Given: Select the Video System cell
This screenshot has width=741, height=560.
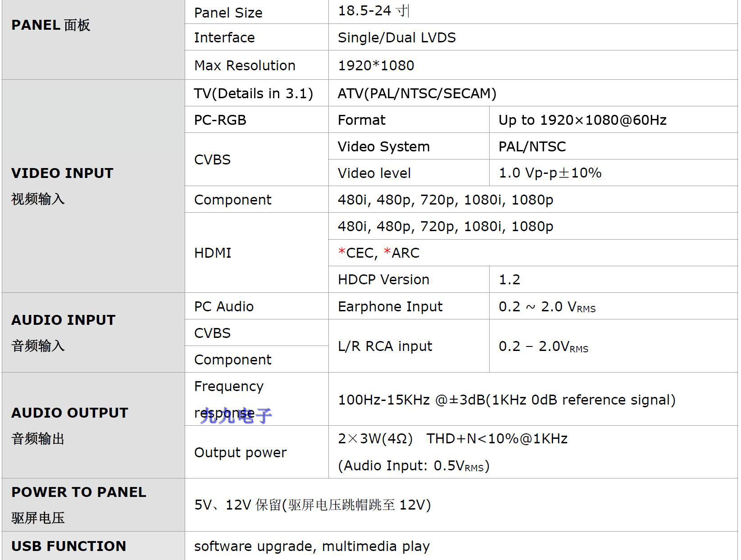Looking at the screenshot, I should click(383, 146).
